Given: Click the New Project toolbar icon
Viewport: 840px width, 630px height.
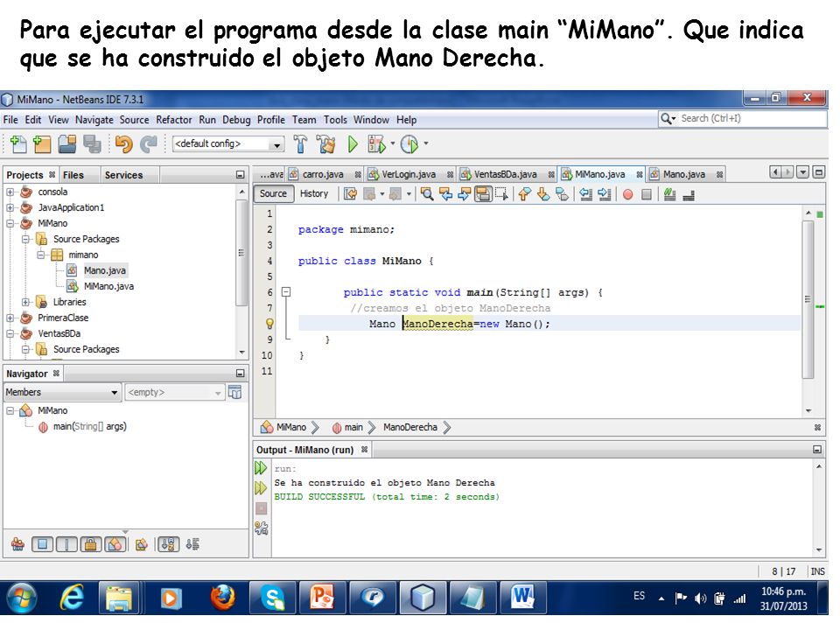Looking at the screenshot, I should (42, 143).
